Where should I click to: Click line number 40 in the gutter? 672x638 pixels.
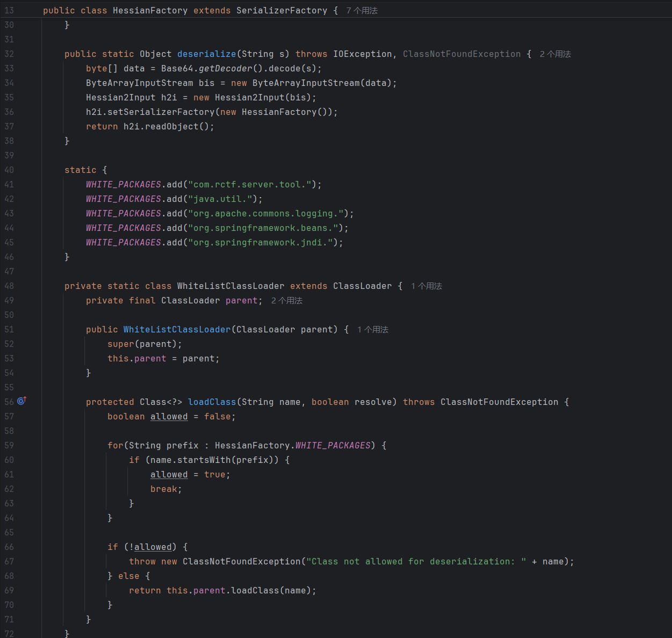coord(9,170)
